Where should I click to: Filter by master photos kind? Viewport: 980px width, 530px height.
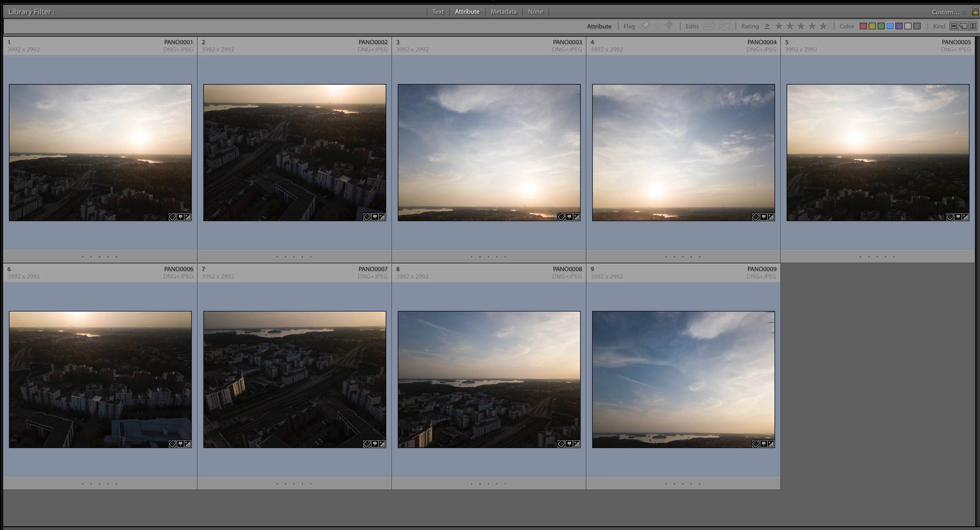coord(954,26)
